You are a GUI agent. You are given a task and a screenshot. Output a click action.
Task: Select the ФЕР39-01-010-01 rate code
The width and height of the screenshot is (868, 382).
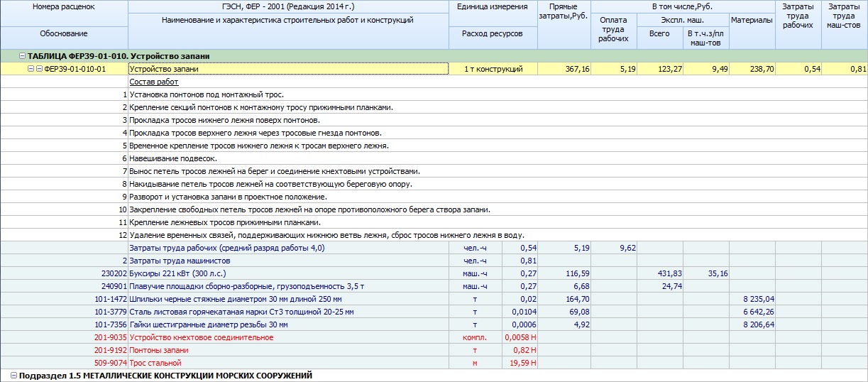[x=75, y=69]
